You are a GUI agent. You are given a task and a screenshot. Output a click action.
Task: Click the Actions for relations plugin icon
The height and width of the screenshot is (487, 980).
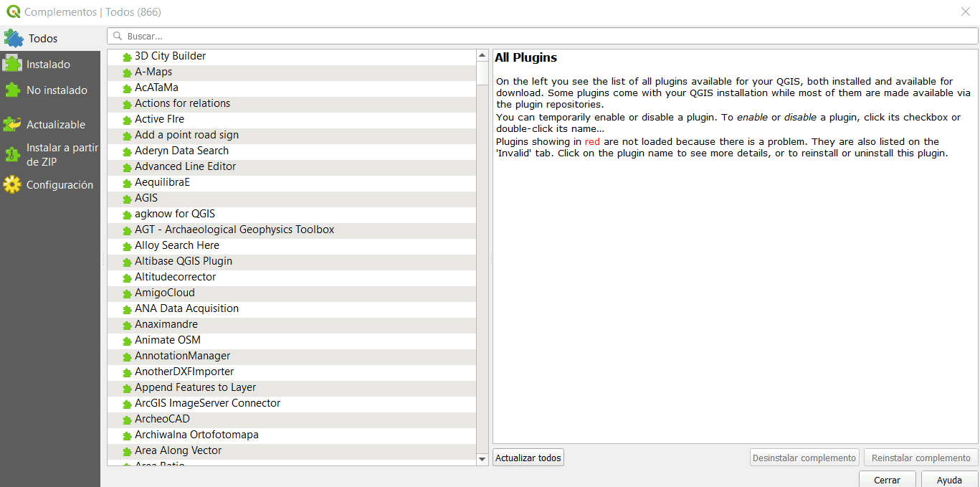pos(127,104)
